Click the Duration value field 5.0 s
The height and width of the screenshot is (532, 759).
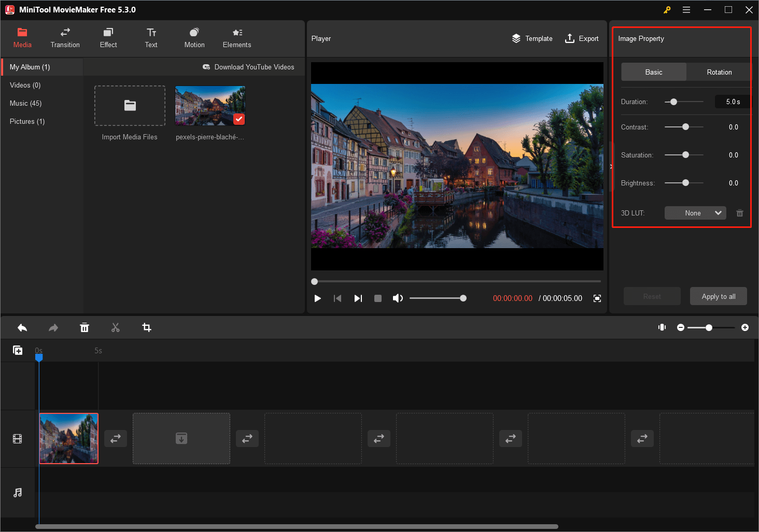(733, 102)
